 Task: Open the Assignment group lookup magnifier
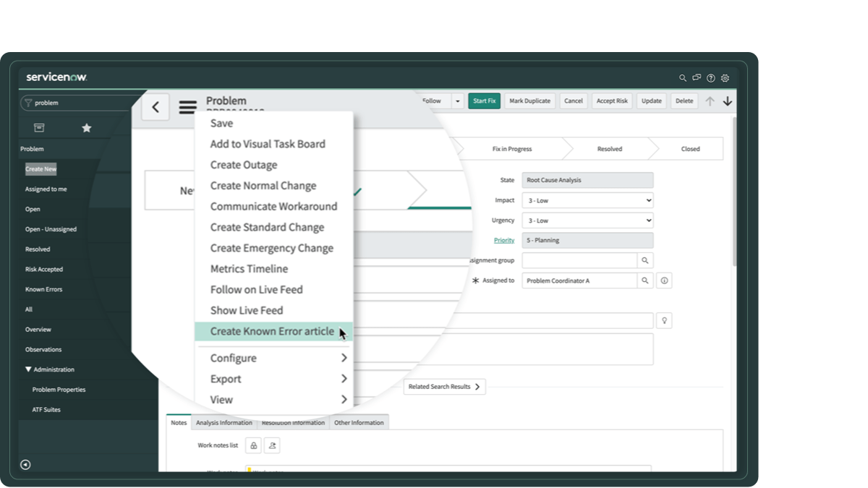pos(644,260)
